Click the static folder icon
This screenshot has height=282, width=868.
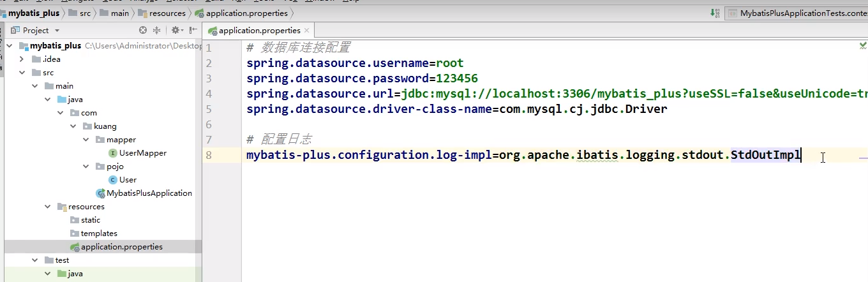(75, 220)
